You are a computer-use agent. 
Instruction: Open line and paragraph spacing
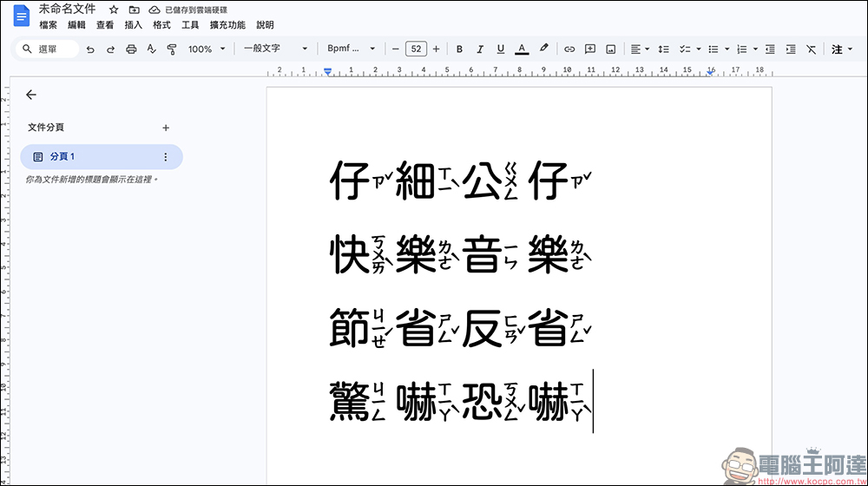[x=663, y=49]
